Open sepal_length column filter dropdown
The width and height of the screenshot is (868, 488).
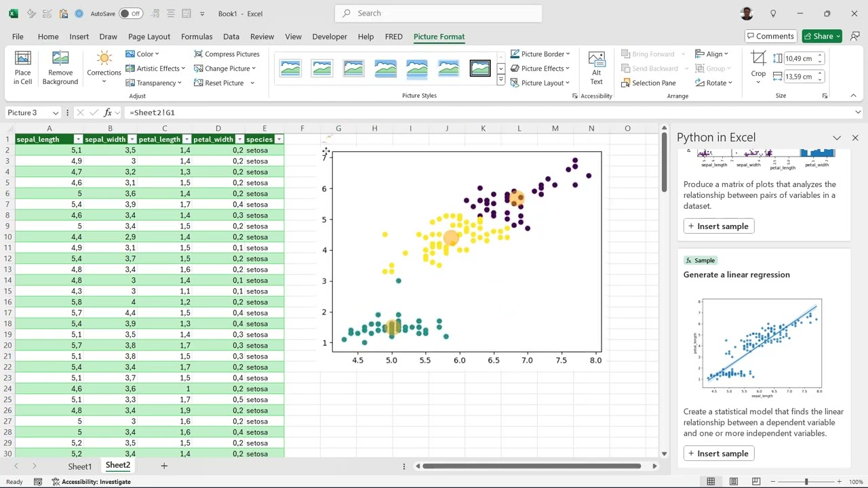click(78, 140)
